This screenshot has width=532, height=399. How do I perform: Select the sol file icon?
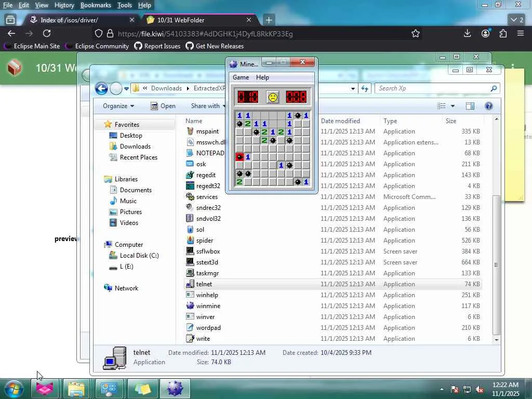190,229
